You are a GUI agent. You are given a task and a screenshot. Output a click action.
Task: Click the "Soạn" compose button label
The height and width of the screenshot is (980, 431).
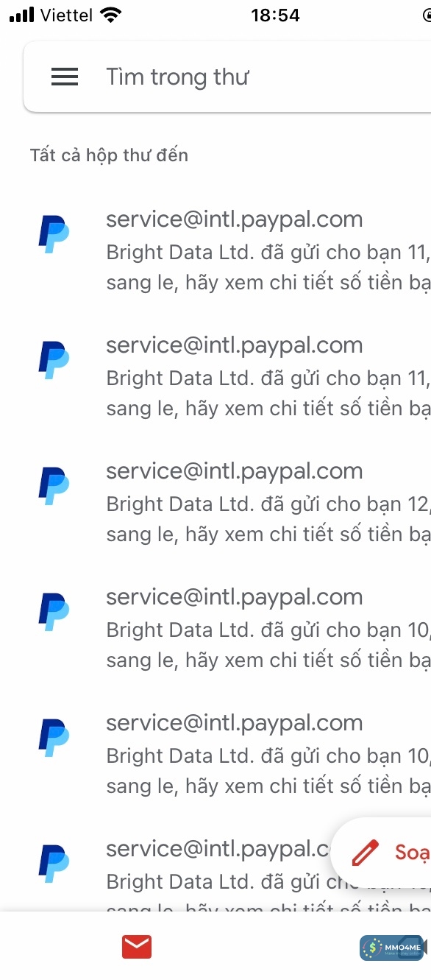[413, 853]
